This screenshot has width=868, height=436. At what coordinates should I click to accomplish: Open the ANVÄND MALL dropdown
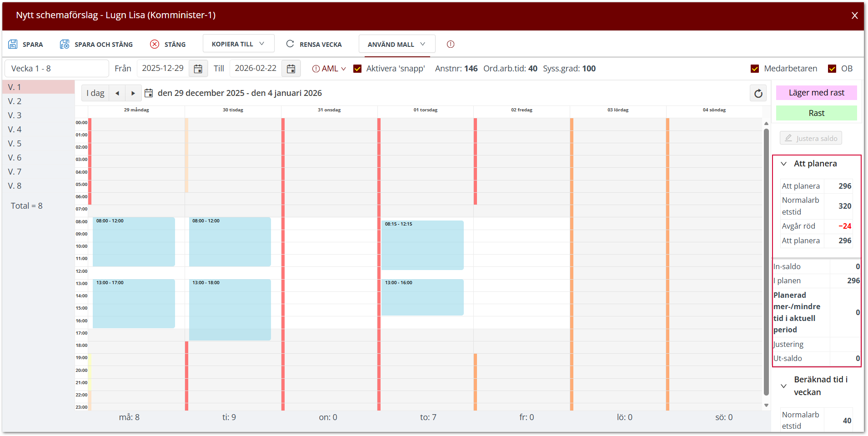click(x=397, y=44)
